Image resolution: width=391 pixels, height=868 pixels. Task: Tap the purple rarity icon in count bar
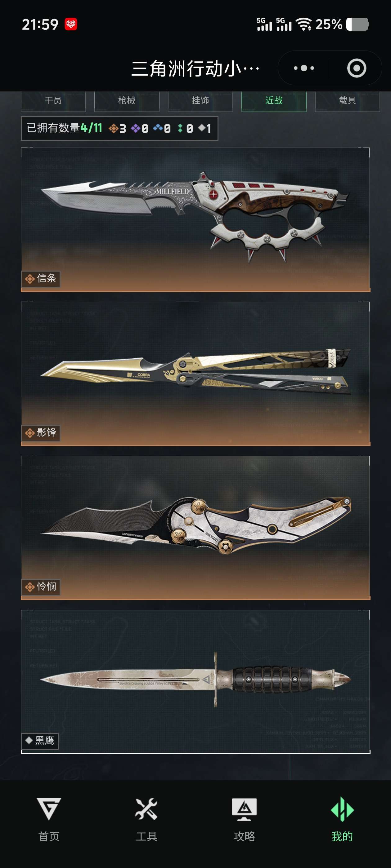136,128
